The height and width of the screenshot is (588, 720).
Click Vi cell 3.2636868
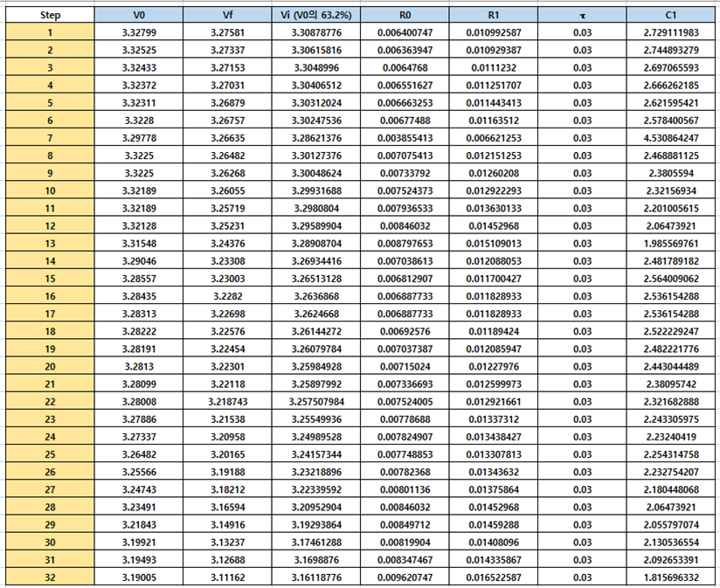[x=316, y=296]
